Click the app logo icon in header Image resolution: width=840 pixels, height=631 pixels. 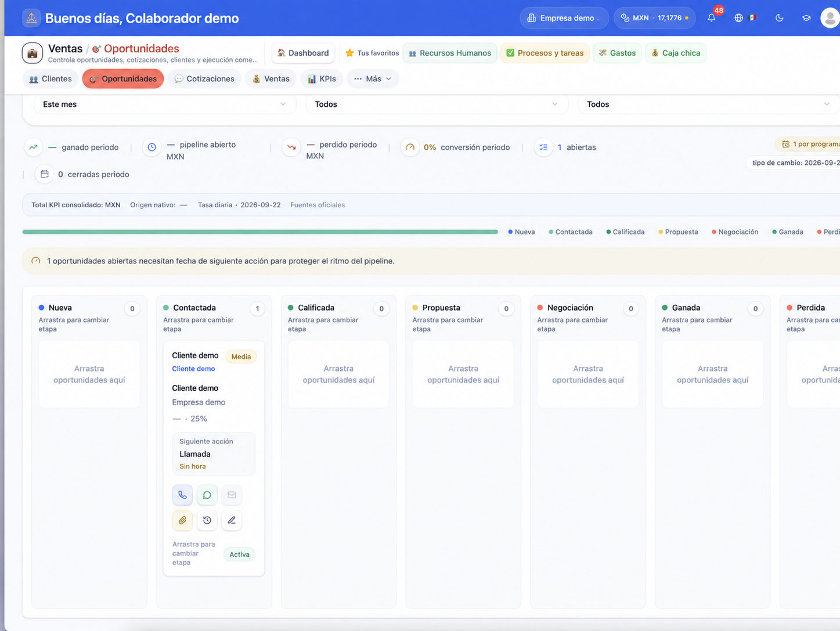(31, 18)
